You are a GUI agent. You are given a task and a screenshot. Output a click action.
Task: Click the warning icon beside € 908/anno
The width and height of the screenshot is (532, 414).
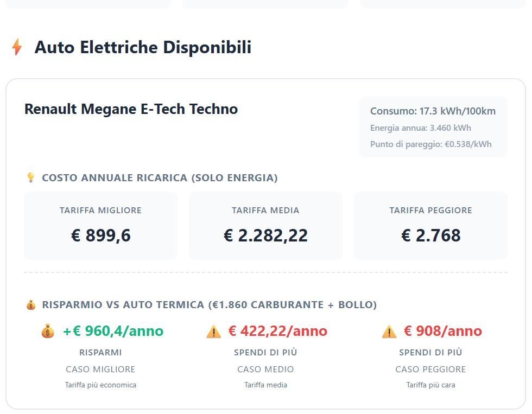pyautogui.click(x=389, y=332)
